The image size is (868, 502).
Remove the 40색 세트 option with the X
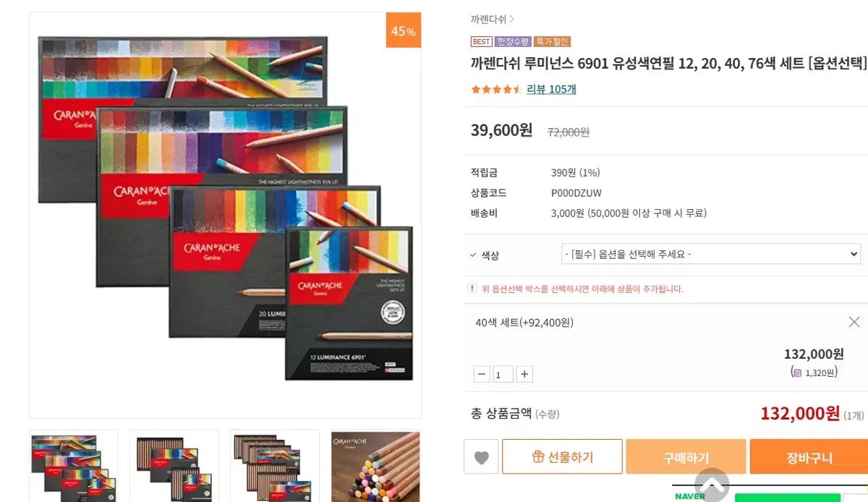[854, 322]
